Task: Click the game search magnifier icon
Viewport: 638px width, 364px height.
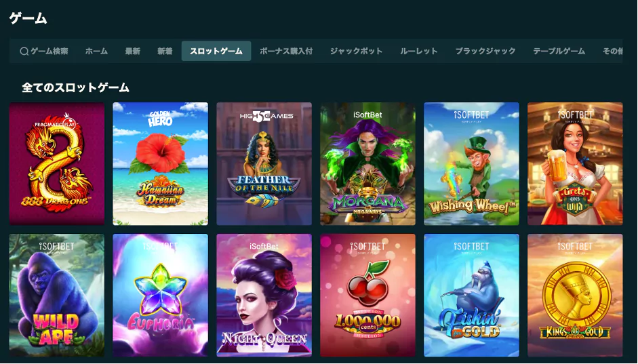Action: [x=24, y=52]
